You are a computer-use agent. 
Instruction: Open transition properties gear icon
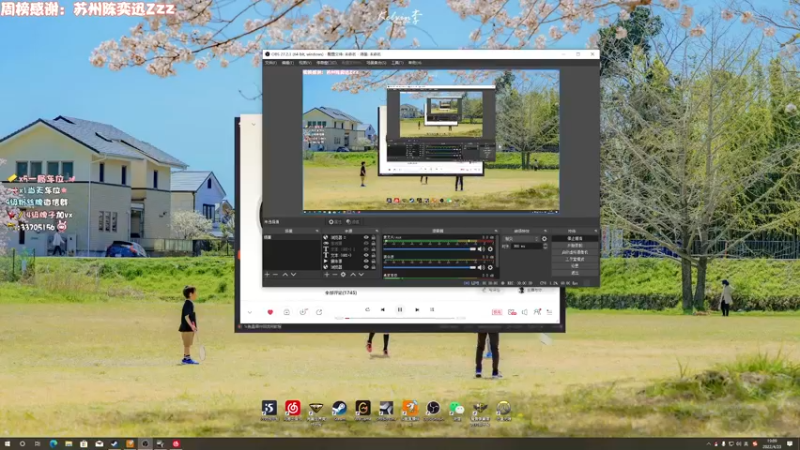tap(544, 239)
